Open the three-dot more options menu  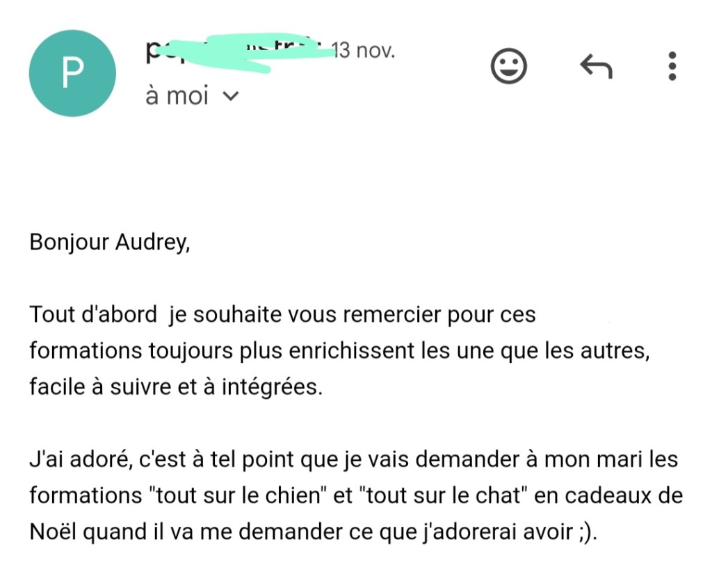click(x=672, y=67)
